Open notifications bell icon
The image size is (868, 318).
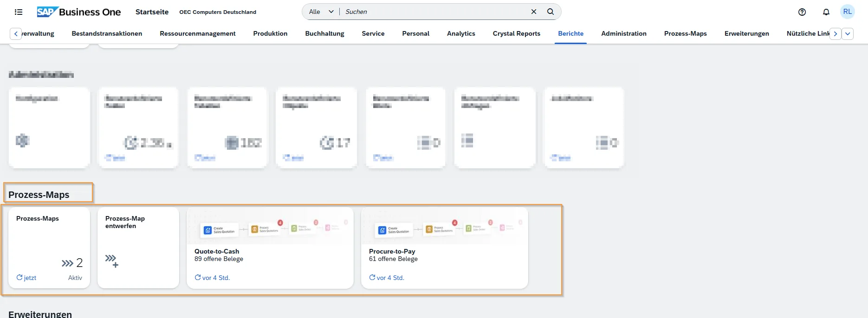click(x=826, y=12)
